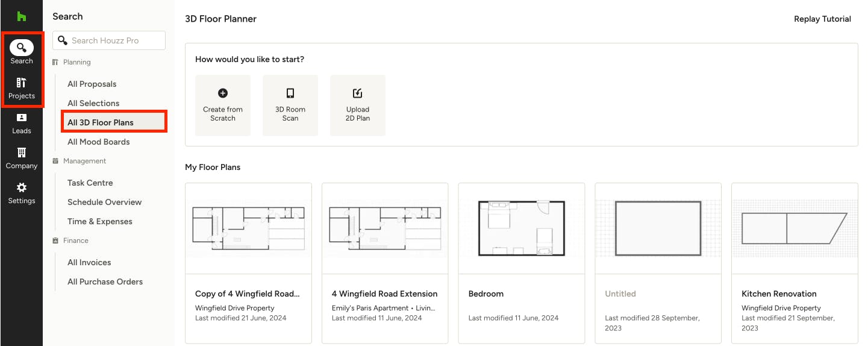Viewport: 868px width, 346px height.
Task: Click the Create from Scratch plus icon
Action: [223, 93]
